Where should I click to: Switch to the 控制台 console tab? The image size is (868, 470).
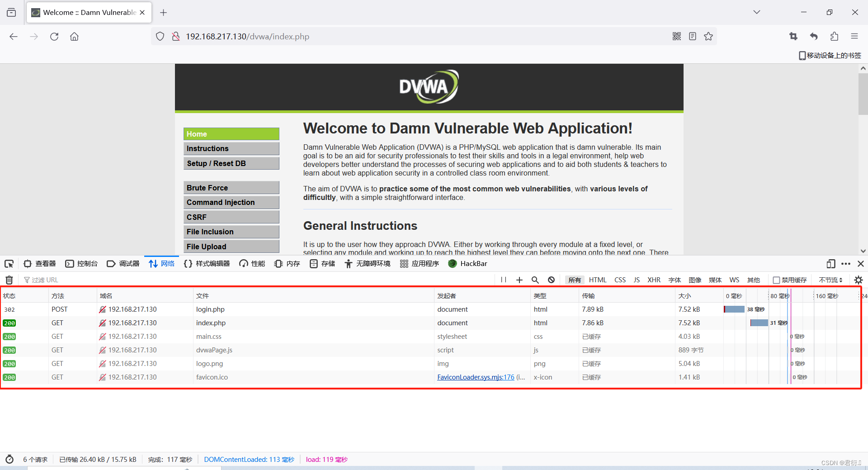click(x=81, y=264)
